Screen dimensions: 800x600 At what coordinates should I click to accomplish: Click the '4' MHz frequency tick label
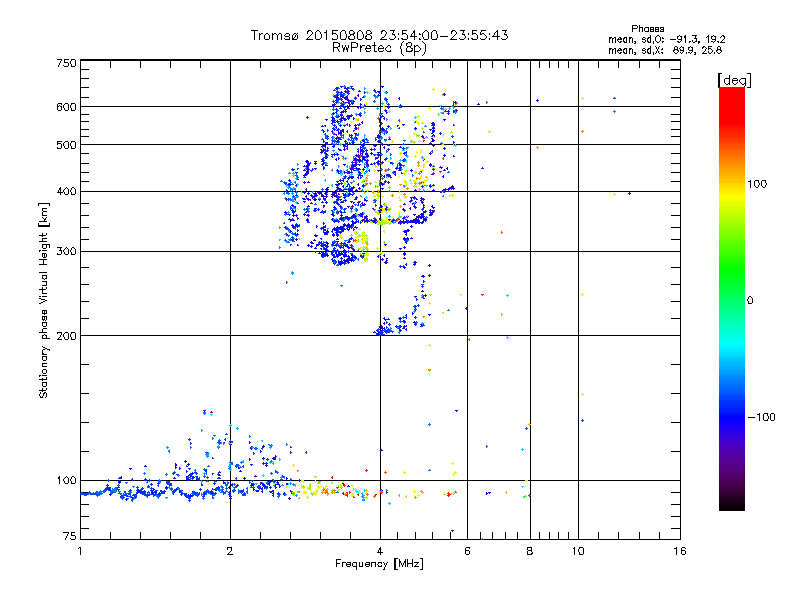coord(380,551)
